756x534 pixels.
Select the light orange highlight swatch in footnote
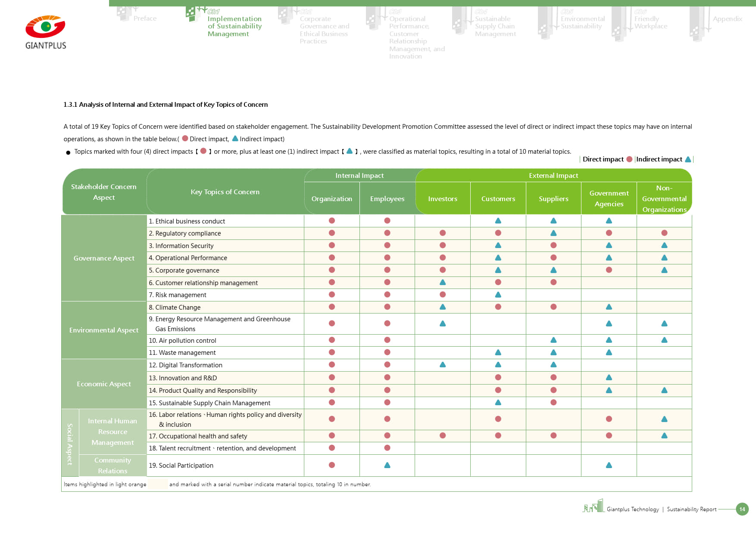click(x=158, y=484)
